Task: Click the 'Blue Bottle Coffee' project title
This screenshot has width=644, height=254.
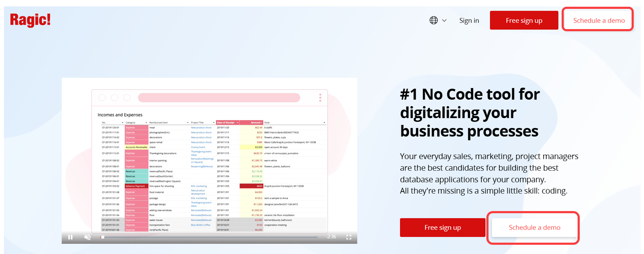Action: pos(201,225)
